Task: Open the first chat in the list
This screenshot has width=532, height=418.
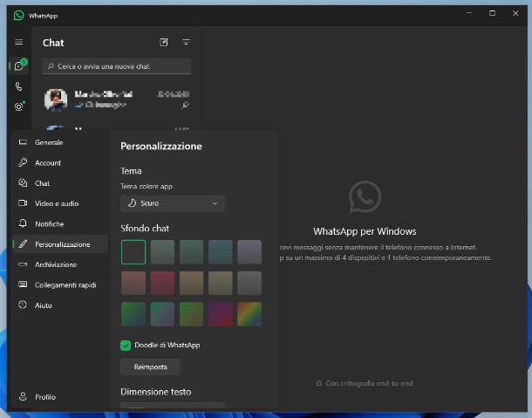Action: [x=116, y=99]
